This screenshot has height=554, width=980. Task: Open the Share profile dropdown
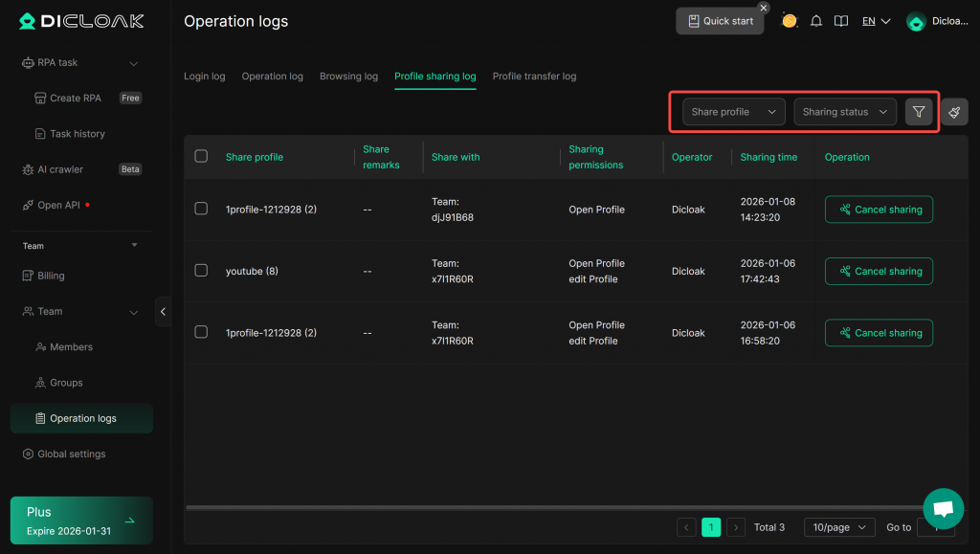coord(733,112)
